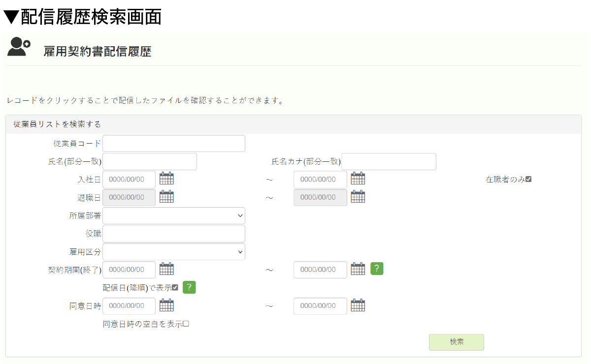Click the help icon beside 配信日(降順)で表示
Viewport: 591px width, 364px height.
(189, 287)
